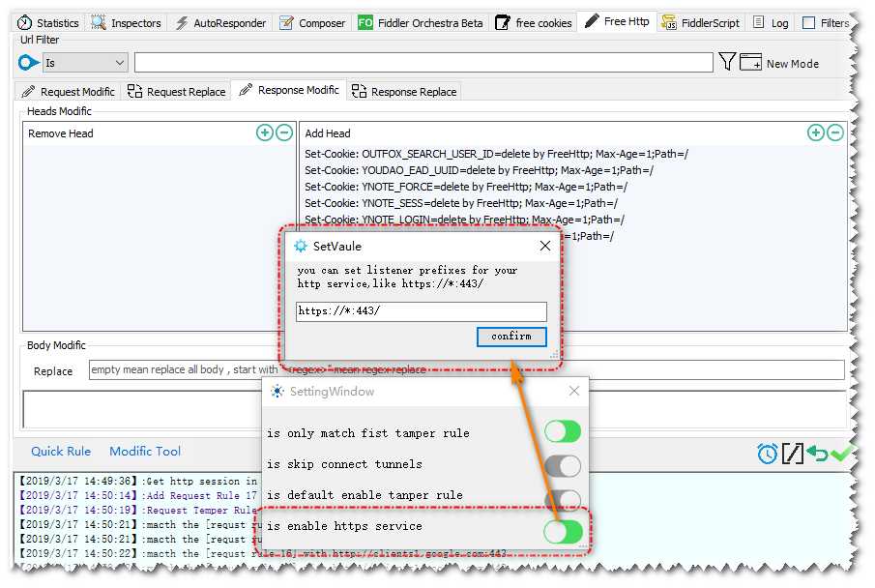The height and width of the screenshot is (588, 875).
Task: Select the Free Http tab
Action: 617,22
